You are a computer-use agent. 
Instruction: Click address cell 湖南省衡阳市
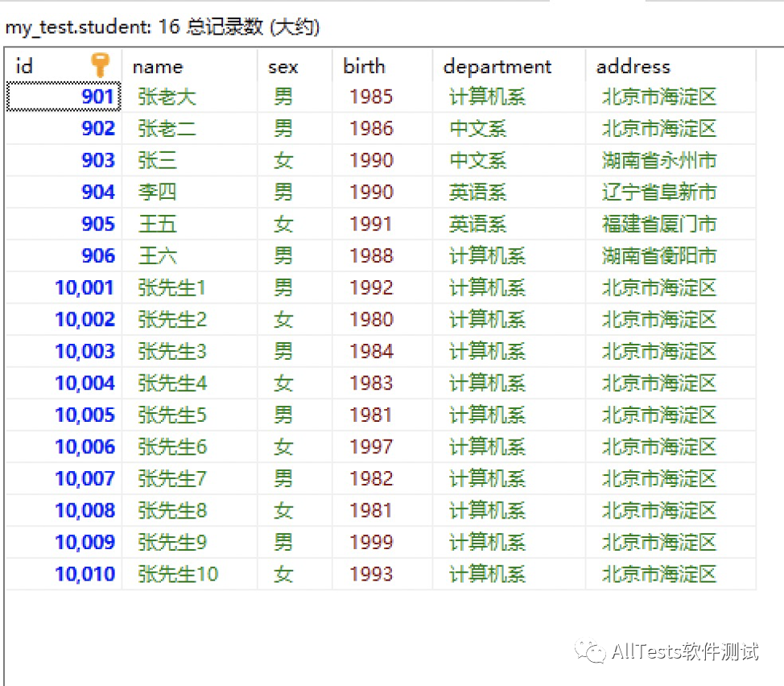671,256
